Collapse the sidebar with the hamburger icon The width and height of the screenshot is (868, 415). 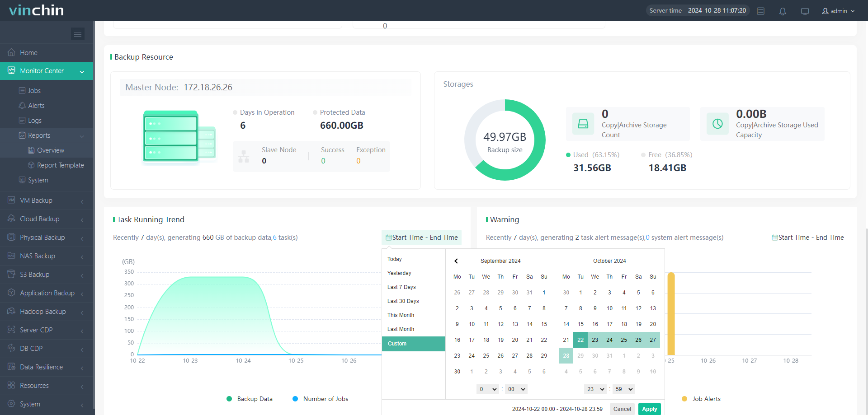coord(77,33)
